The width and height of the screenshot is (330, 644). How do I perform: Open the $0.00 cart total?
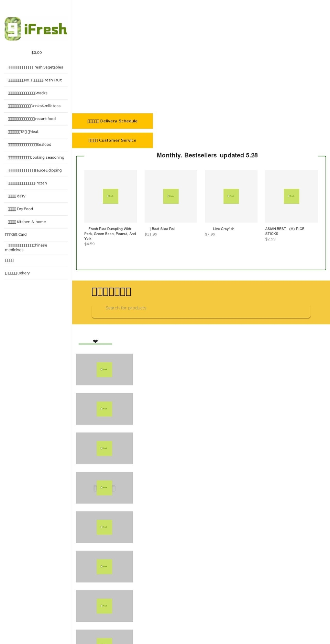pos(36,53)
